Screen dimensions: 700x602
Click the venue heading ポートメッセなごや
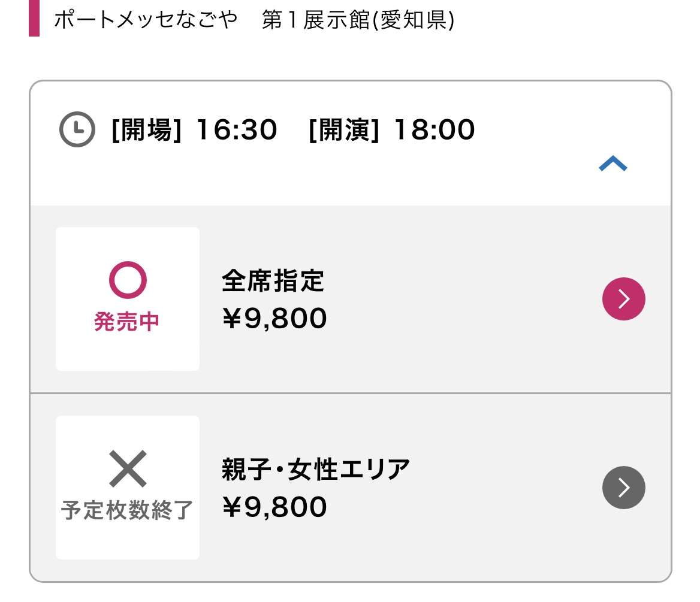pyautogui.click(x=146, y=20)
